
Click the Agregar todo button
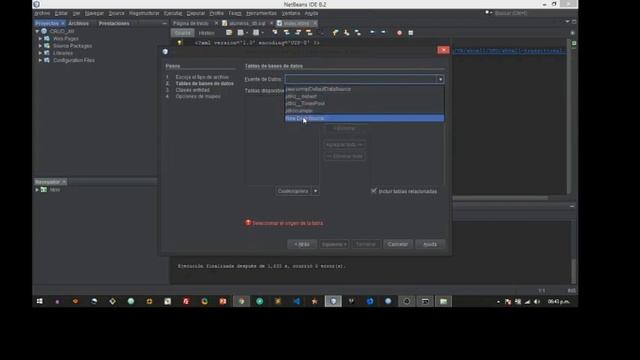click(x=344, y=144)
